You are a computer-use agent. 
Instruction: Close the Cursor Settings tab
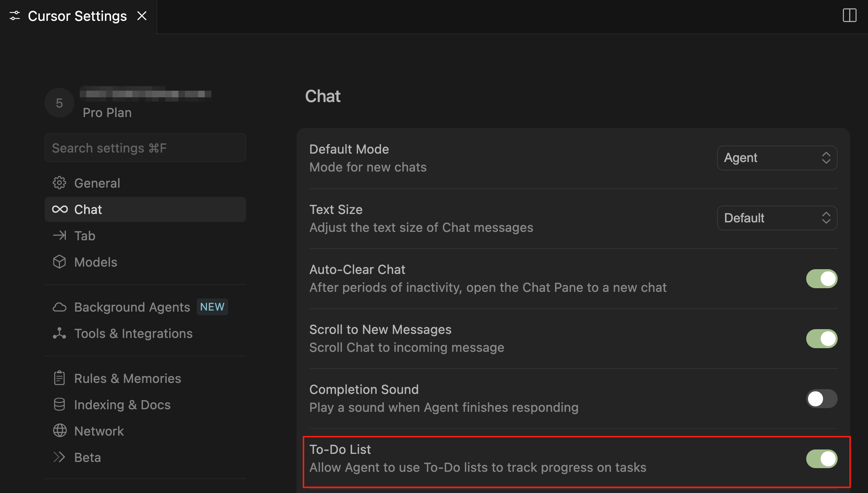(x=142, y=16)
